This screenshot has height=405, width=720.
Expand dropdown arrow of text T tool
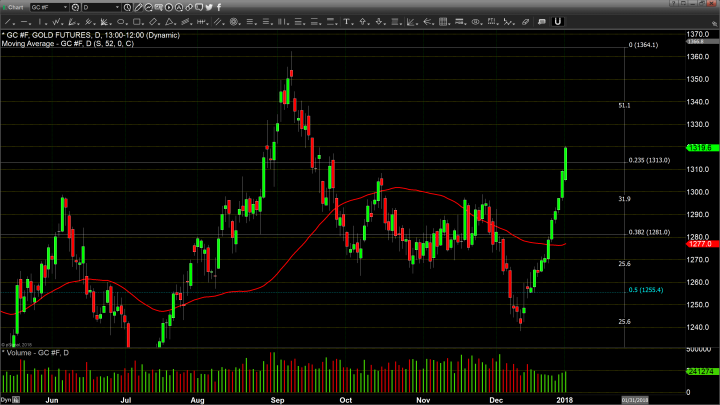[x=352, y=23]
